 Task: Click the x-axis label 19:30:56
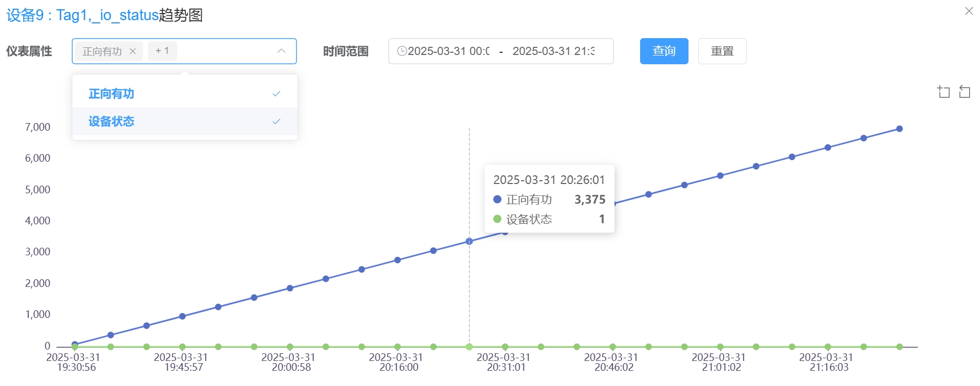point(76,367)
